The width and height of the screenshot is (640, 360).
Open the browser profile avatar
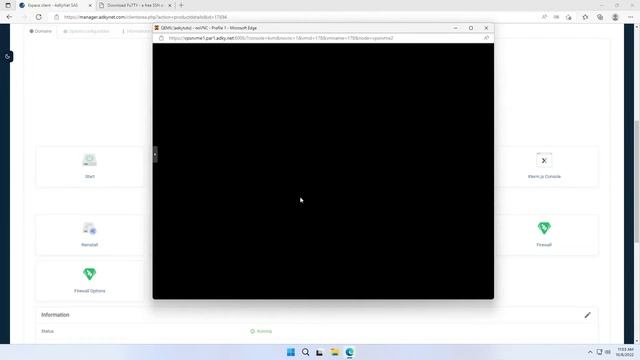[x=615, y=17]
